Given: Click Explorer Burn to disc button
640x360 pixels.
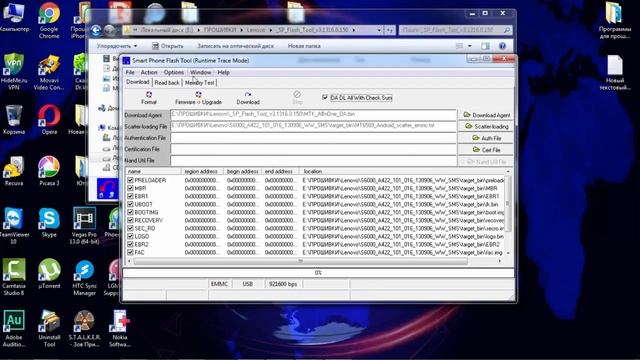Looking at the screenshot, I should tap(236, 46).
